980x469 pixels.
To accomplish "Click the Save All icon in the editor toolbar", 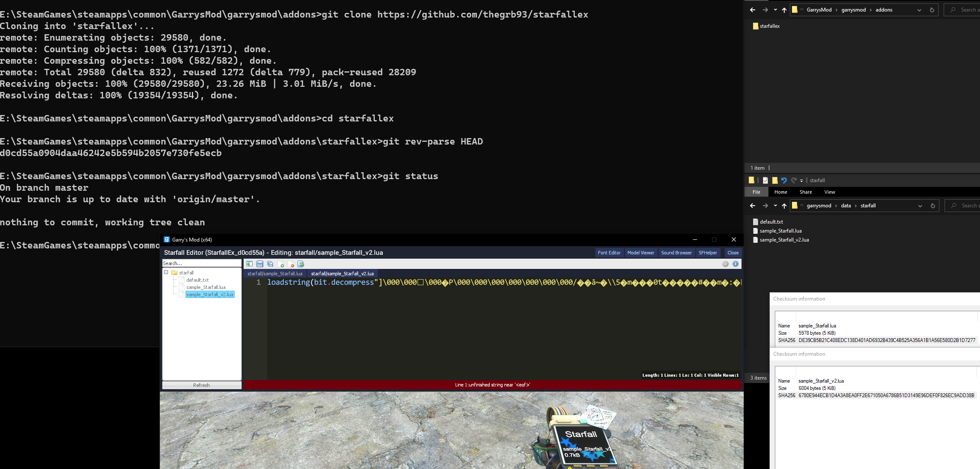I will click(x=270, y=264).
